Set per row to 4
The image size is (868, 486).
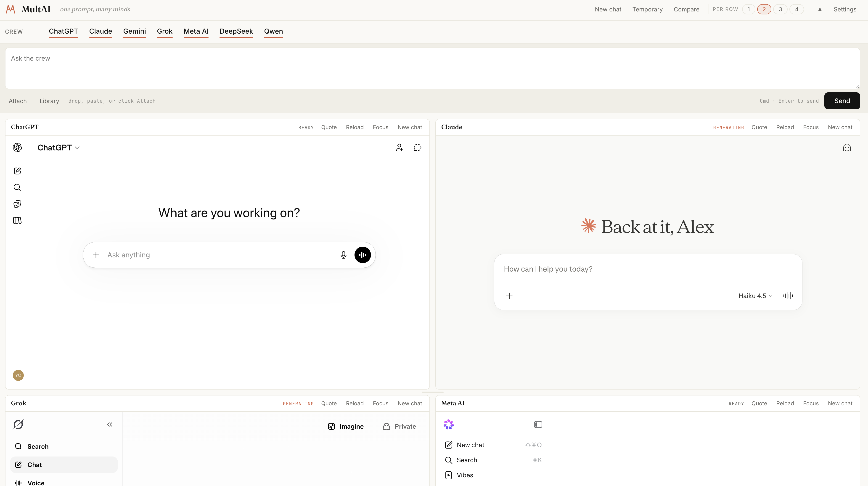(x=797, y=9)
